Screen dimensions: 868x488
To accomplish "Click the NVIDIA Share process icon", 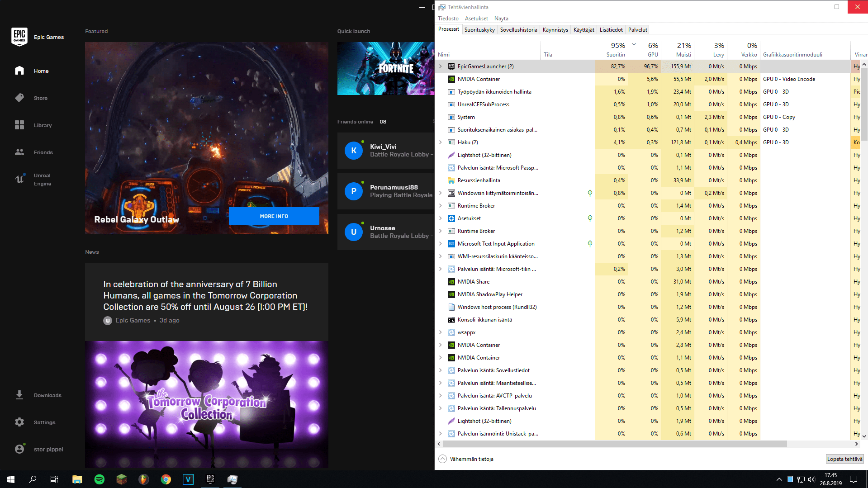I will point(451,281).
